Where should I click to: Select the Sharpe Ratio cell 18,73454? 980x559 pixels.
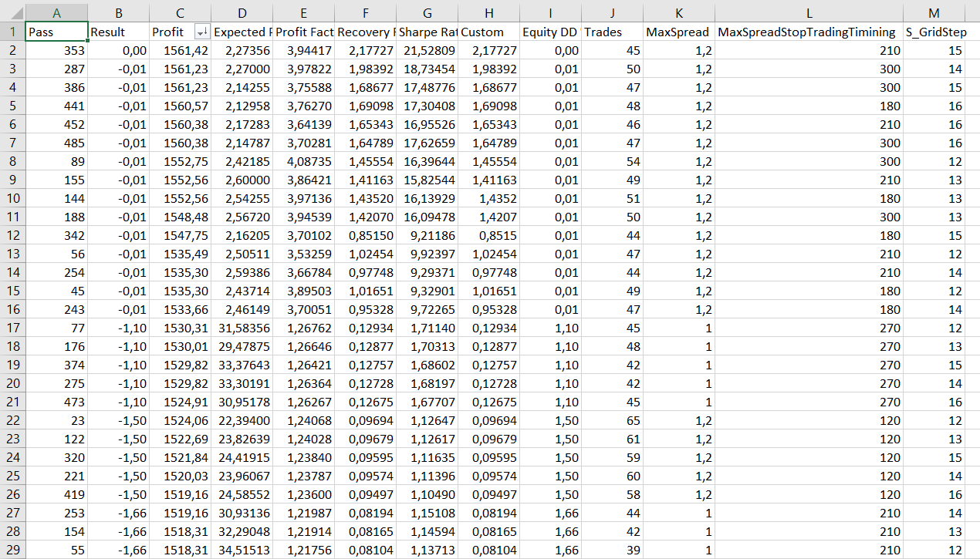pos(427,69)
